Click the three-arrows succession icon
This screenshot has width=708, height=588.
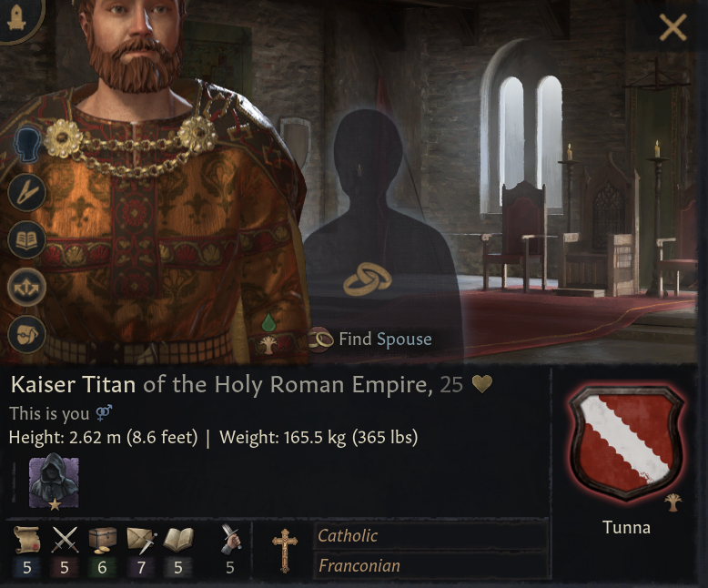(x=27, y=288)
